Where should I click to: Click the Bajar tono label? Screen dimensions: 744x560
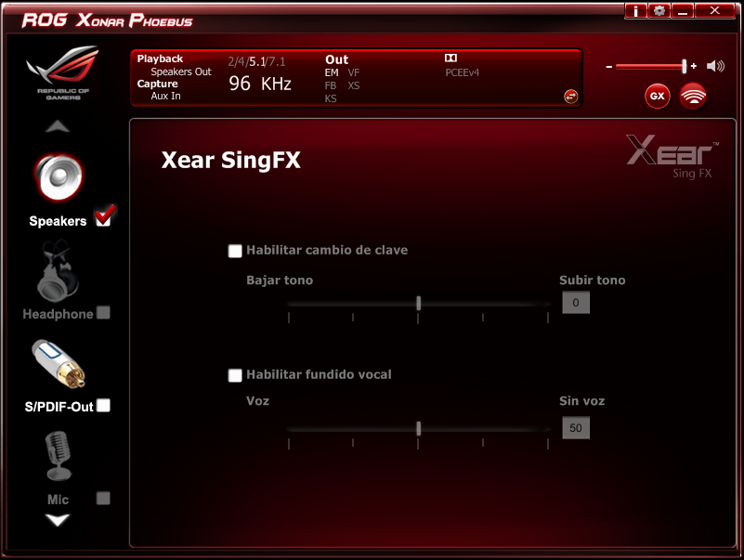tap(280, 280)
